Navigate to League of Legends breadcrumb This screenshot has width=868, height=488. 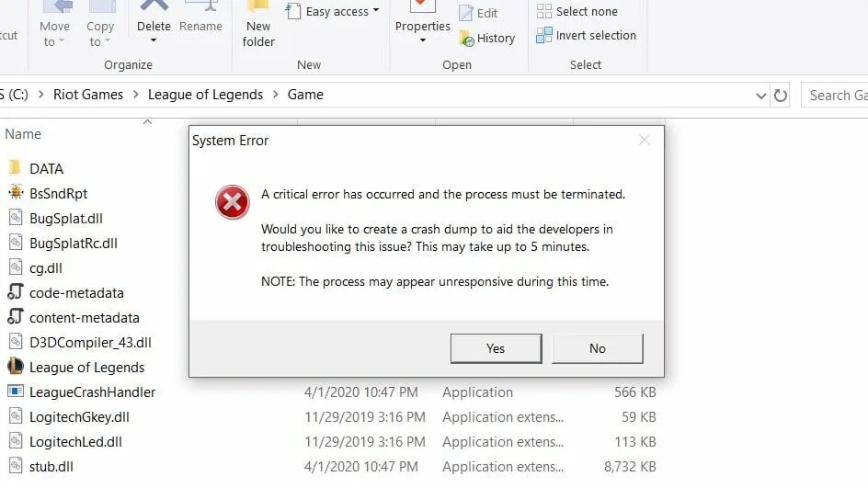[x=205, y=95]
